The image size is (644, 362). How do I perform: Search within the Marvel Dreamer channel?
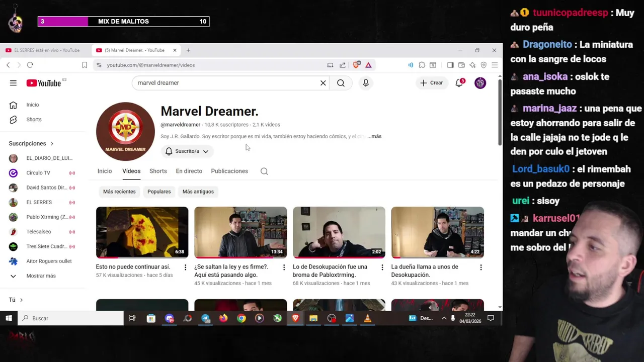(x=264, y=171)
